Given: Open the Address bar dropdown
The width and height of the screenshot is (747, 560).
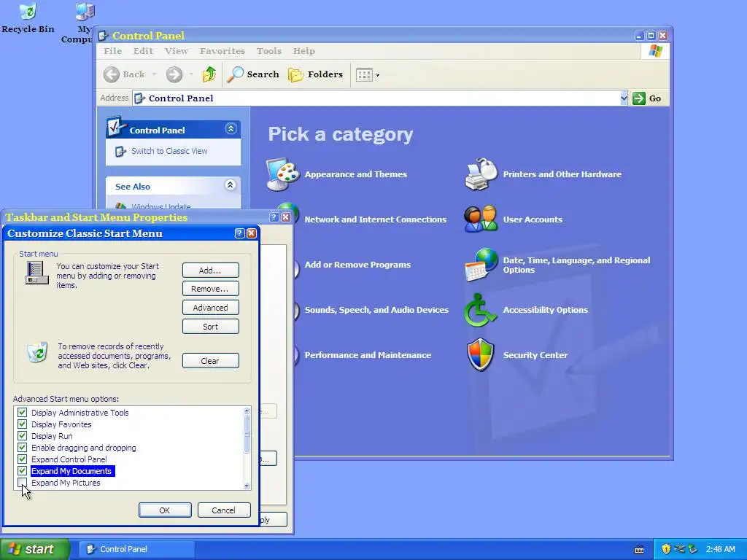Looking at the screenshot, I should pyautogui.click(x=624, y=98).
